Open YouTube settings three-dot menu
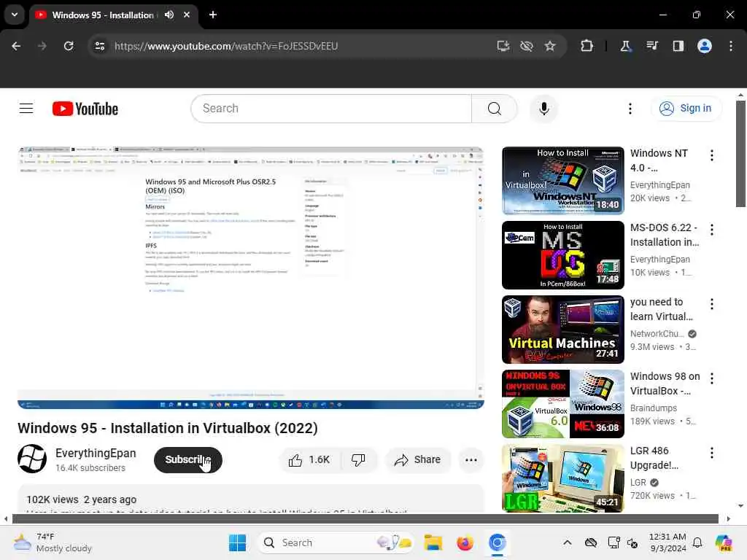The width and height of the screenshot is (747, 560). (630, 109)
